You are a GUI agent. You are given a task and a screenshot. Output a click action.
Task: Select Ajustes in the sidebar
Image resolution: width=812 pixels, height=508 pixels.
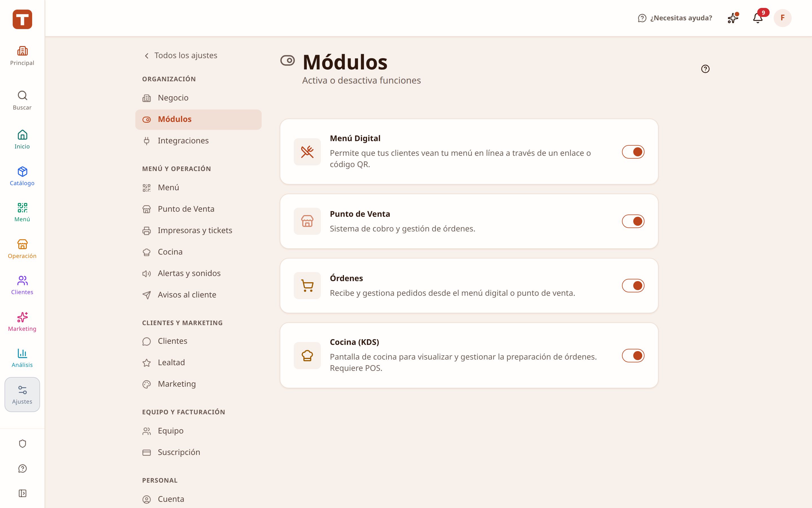tap(22, 395)
